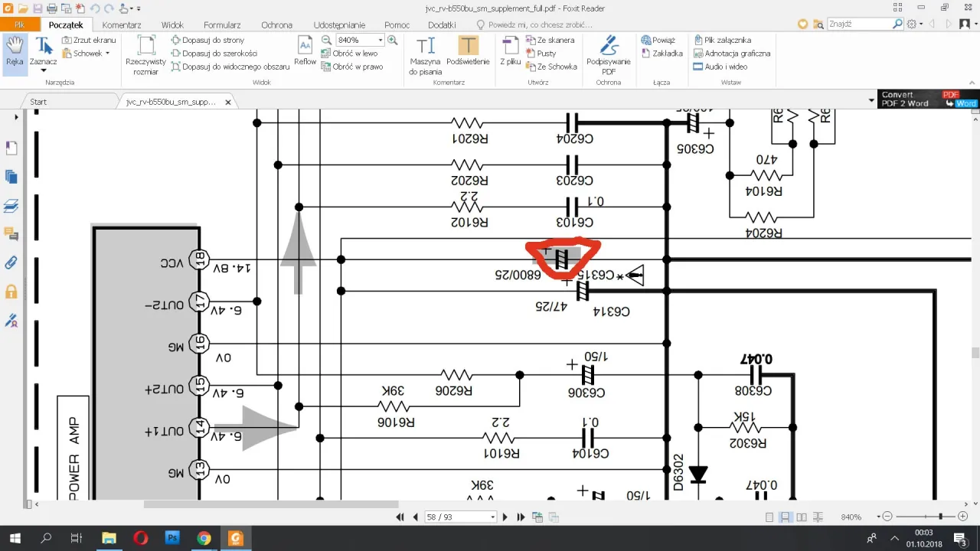Open Podpisywanie PDF signing tool
The width and height of the screenshot is (980, 551).
click(609, 55)
